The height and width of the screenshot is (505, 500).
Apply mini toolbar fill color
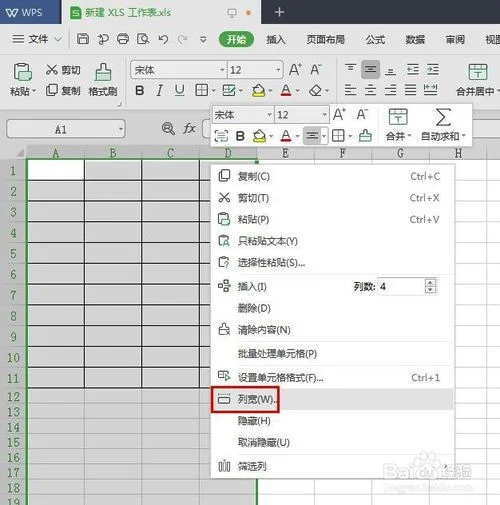259,136
